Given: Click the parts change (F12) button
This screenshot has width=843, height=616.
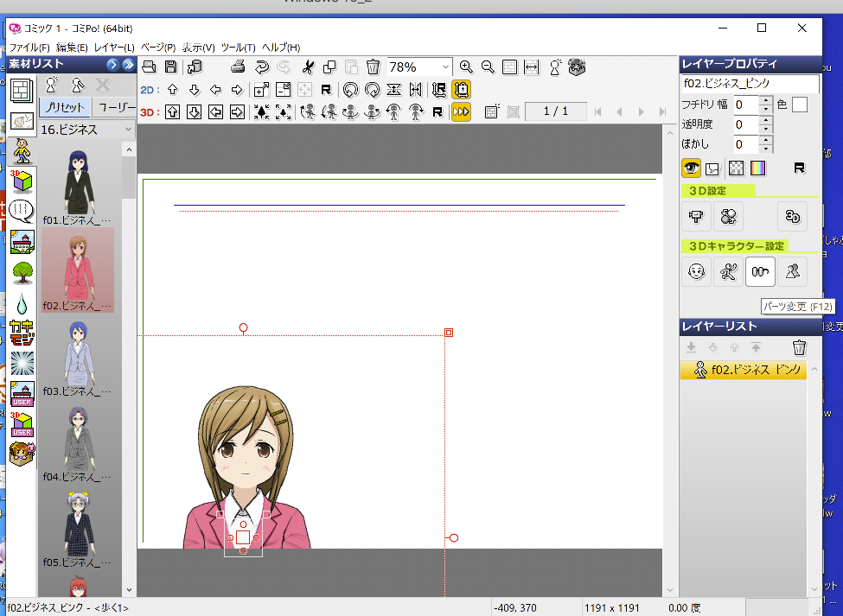Looking at the screenshot, I should (x=760, y=272).
